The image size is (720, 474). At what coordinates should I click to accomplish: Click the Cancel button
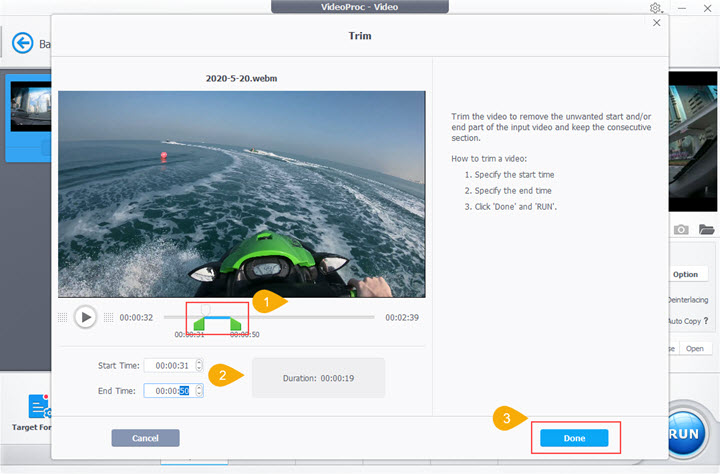(146, 438)
